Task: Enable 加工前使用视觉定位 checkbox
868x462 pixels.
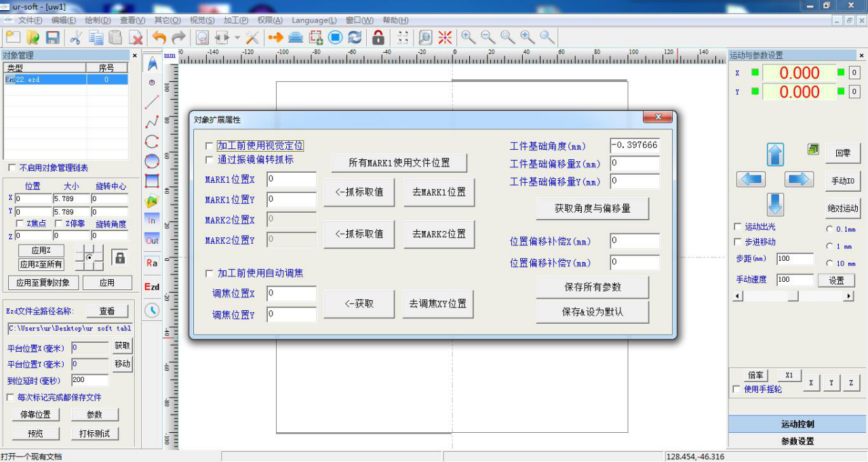Action: (209, 146)
